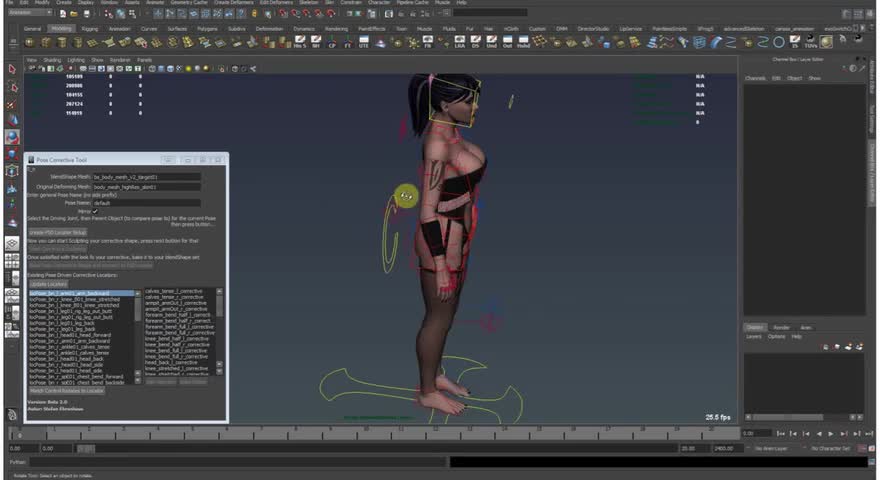Open the Create menu
This screenshot has height=480, width=880.
tap(63, 2)
